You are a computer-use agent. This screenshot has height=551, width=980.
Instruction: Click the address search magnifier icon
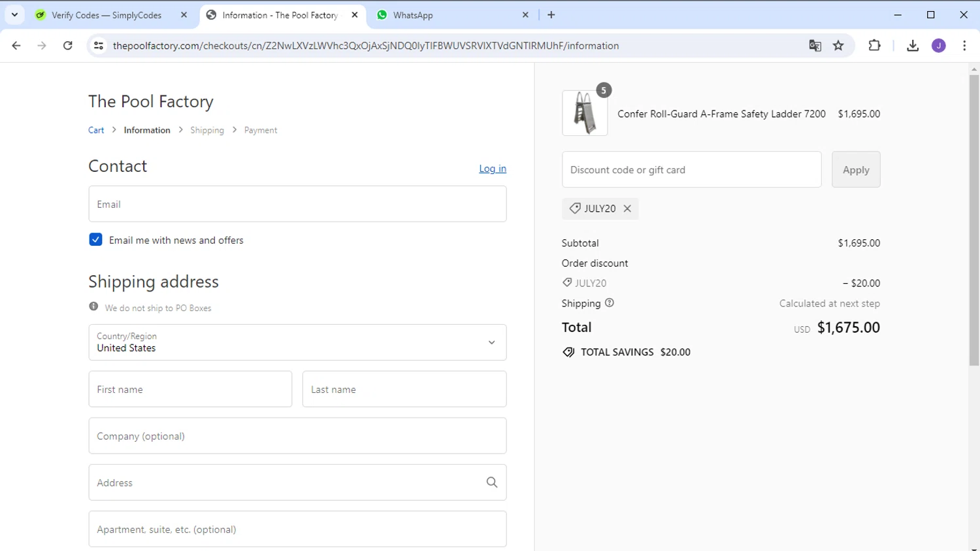(x=492, y=482)
